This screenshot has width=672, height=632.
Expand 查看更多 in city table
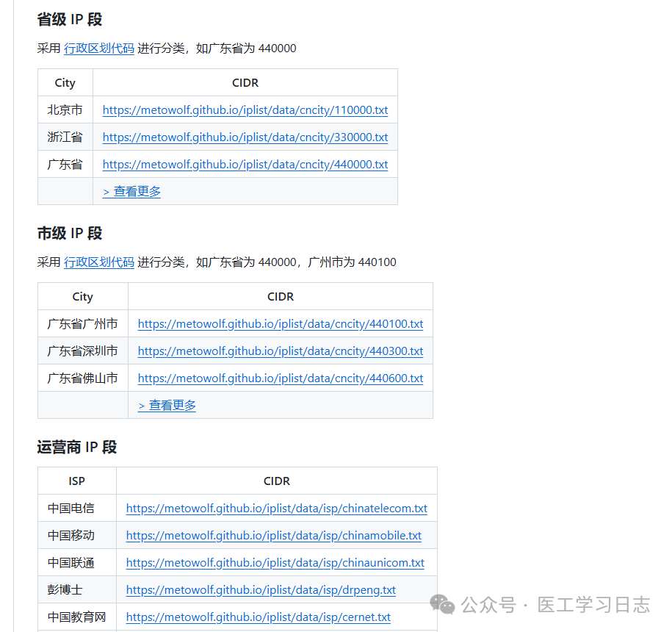point(167,405)
